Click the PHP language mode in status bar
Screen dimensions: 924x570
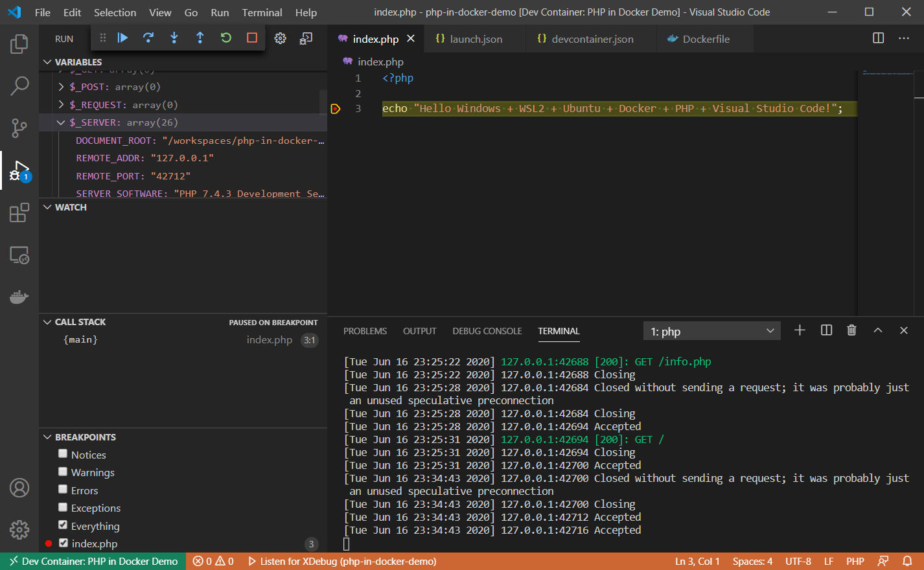(x=855, y=562)
